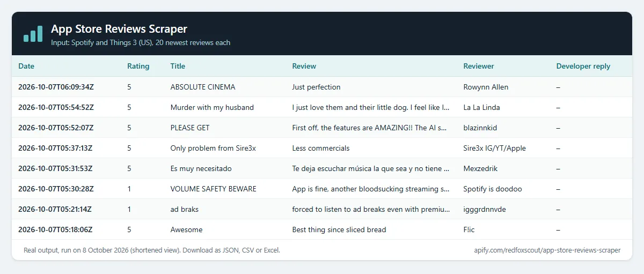The width and height of the screenshot is (644, 274).
Task: Click rating 5 in ABSOLUTE CINEMA row
Action: (x=129, y=87)
